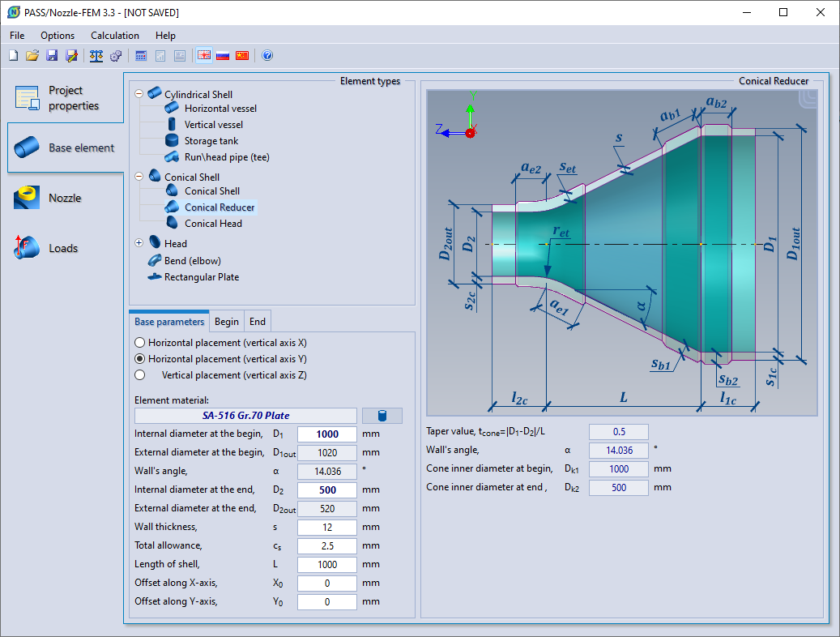
Task: Collapse the Conical Shell tree group
Action: pyautogui.click(x=139, y=176)
